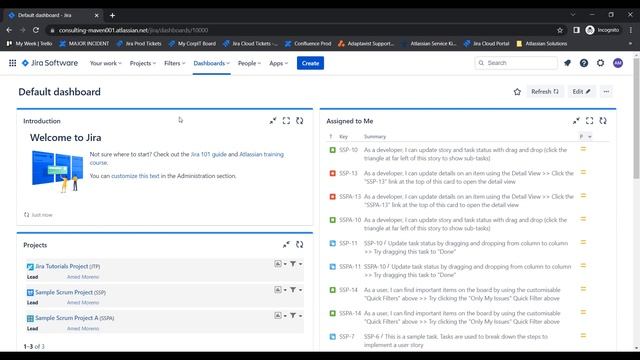Open priority column dropdown in Assigned to Me
640x360 pixels.
[590, 137]
